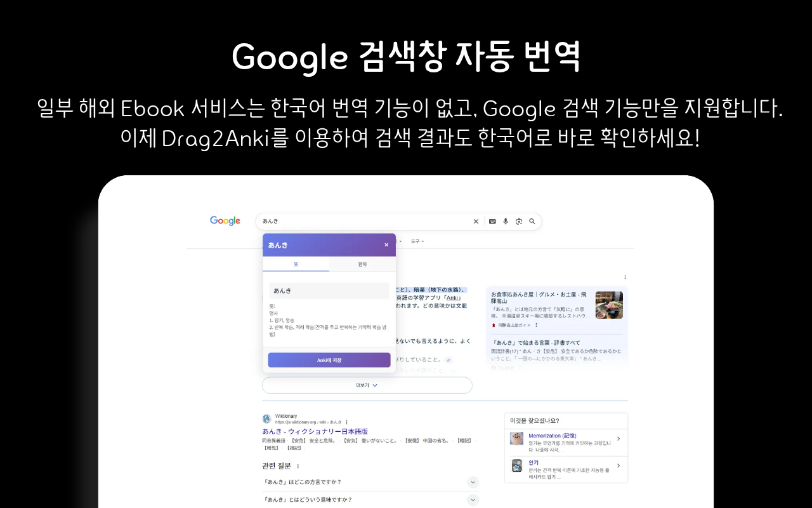
Task: Open the 「あんき」で始まる言葉 result
Action: pyautogui.click(x=535, y=343)
